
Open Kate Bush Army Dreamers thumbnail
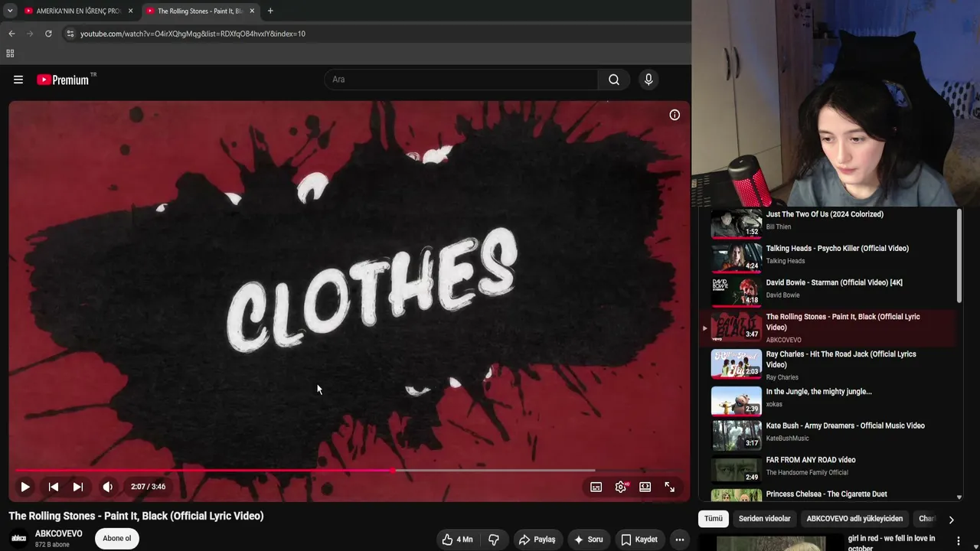click(737, 435)
